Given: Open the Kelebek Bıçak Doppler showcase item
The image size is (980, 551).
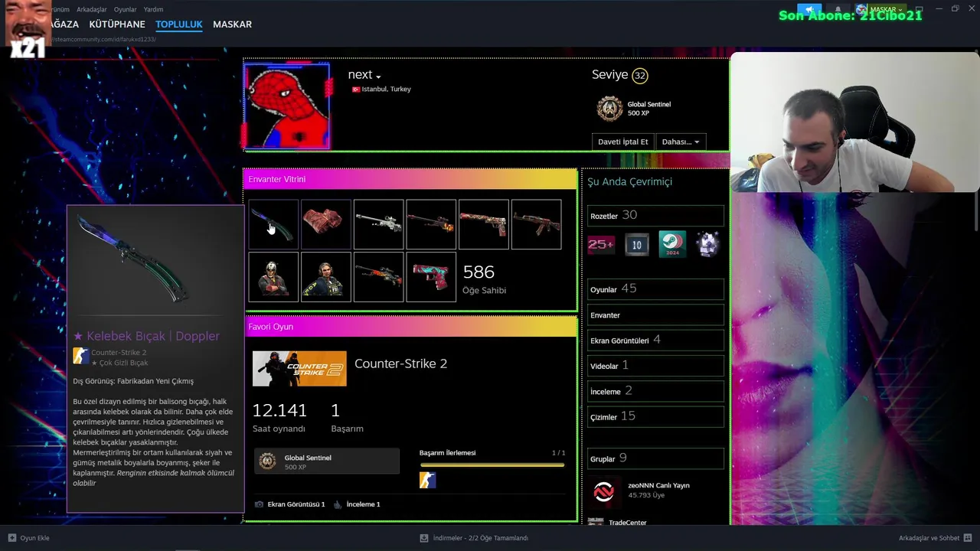Looking at the screenshot, I should [273, 224].
